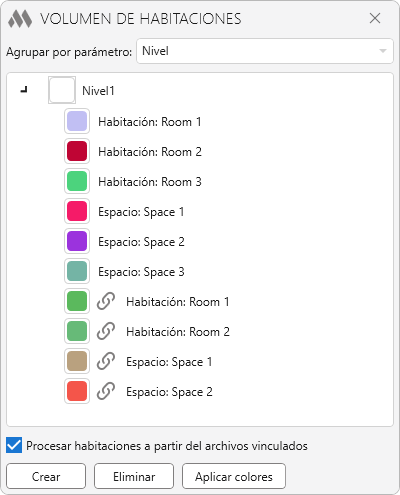400x495 pixels.
Task: Open dark red color swatch for Room 2
Action: tap(77, 151)
